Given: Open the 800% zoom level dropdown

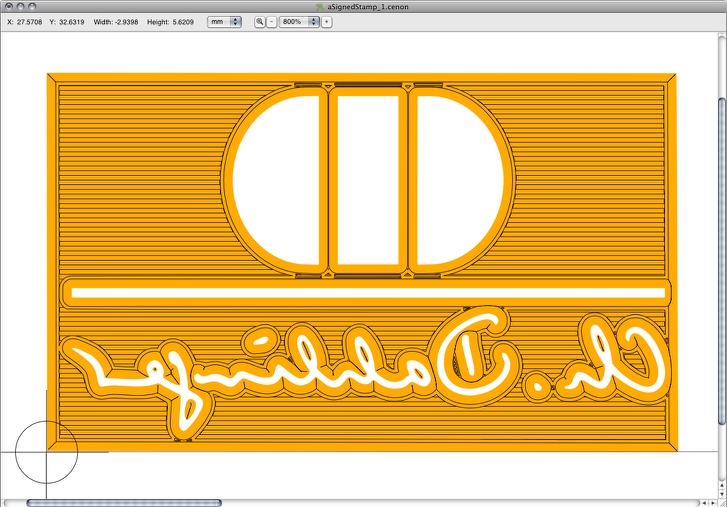Looking at the screenshot, I should (299, 21).
